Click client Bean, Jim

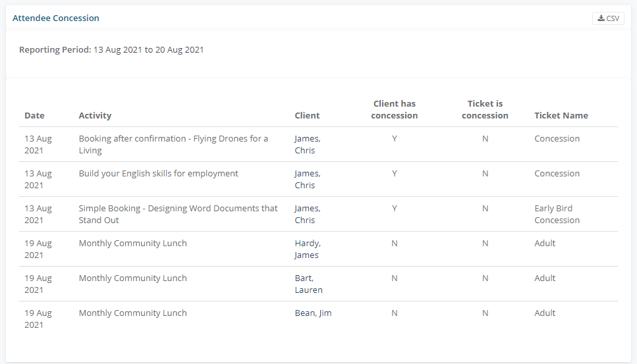(313, 313)
